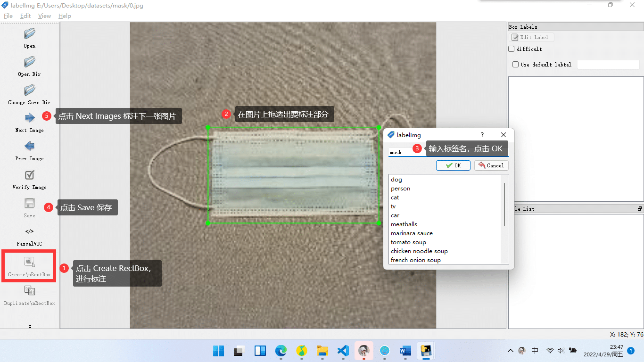Choose 'person' from the label list
This screenshot has height=362, width=644.
[400, 189]
